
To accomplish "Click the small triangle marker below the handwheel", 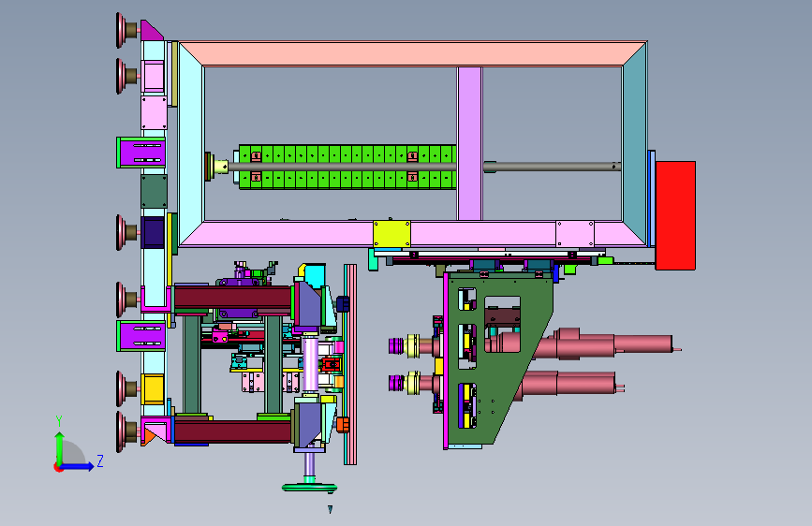I will pos(330,509).
